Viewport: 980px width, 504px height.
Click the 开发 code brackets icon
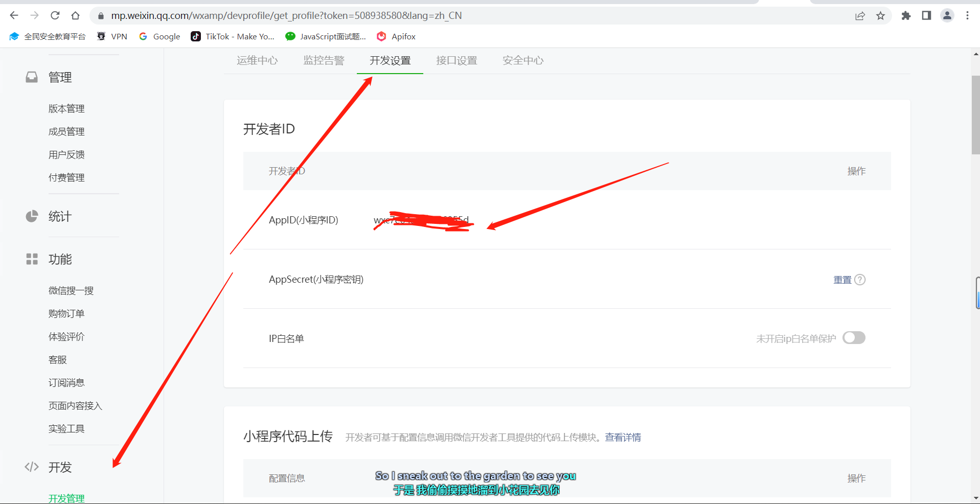[x=32, y=467]
